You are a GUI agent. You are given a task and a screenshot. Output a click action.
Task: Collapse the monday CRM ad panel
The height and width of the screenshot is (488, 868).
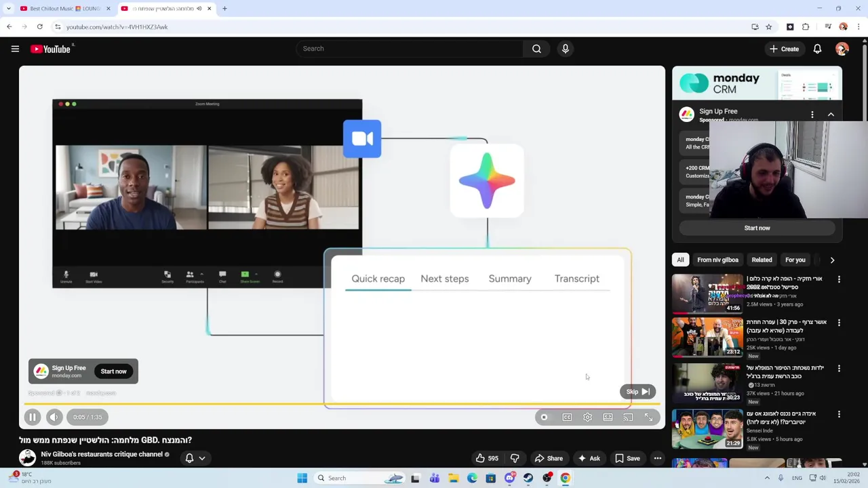coord(831,115)
